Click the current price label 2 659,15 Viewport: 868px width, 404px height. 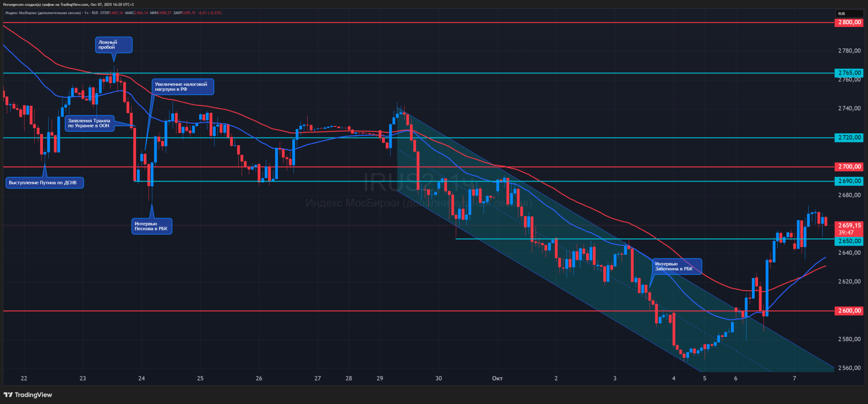point(849,225)
